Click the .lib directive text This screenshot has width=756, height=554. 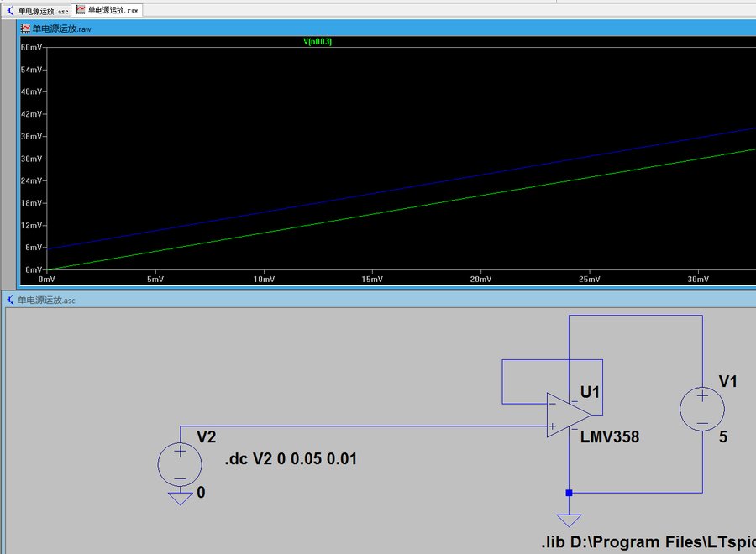(x=647, y=543)
